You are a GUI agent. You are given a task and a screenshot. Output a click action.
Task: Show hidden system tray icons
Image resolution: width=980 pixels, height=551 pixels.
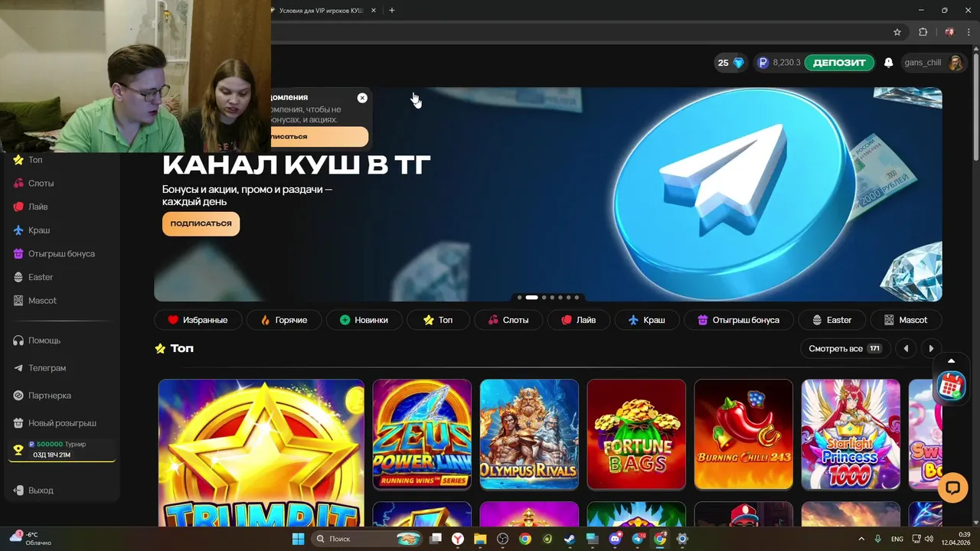coord(861,539)
